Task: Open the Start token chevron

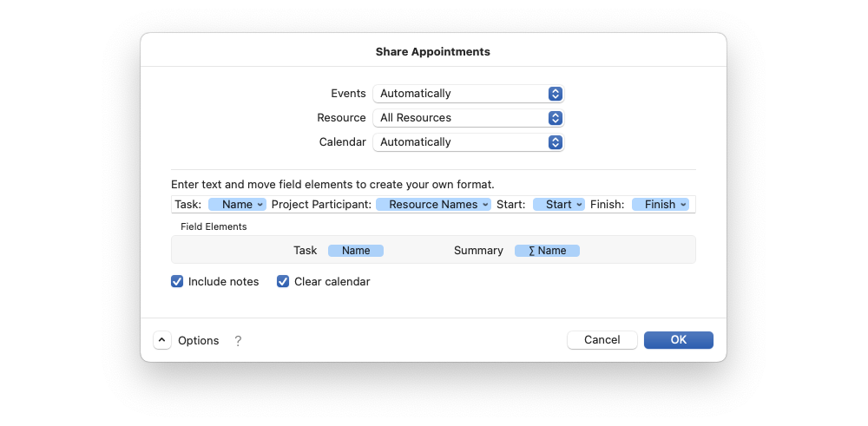Action: tap(579, 205)
